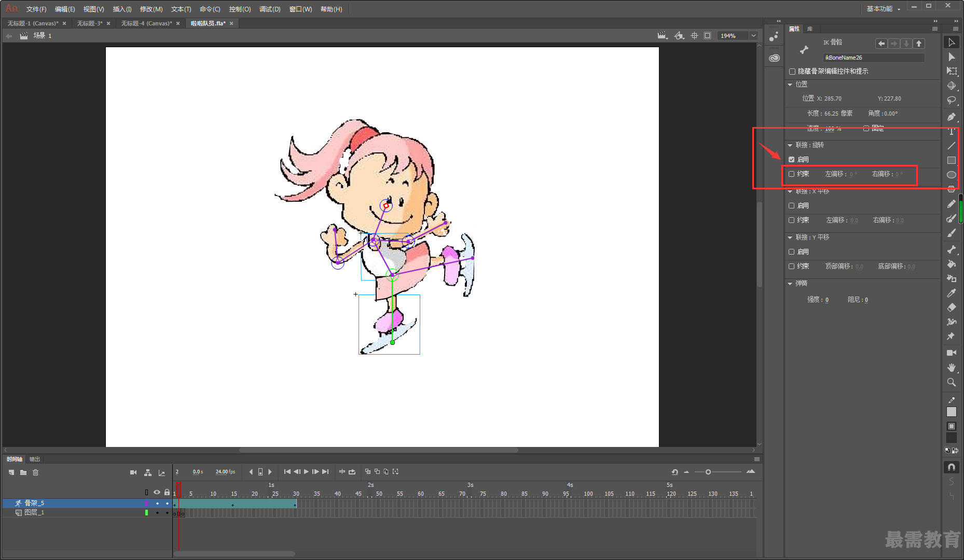
Task: Toggle the bone 固定 checkbox
Action: pos(866,128)
